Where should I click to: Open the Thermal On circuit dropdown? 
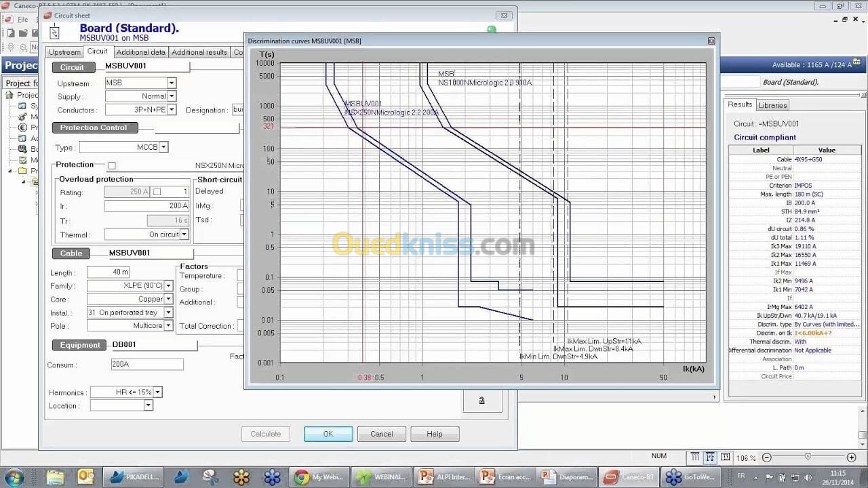click(184, 235)
